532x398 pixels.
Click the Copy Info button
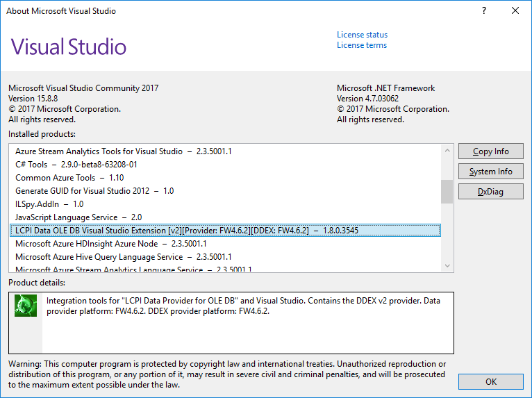pos(490,151)
